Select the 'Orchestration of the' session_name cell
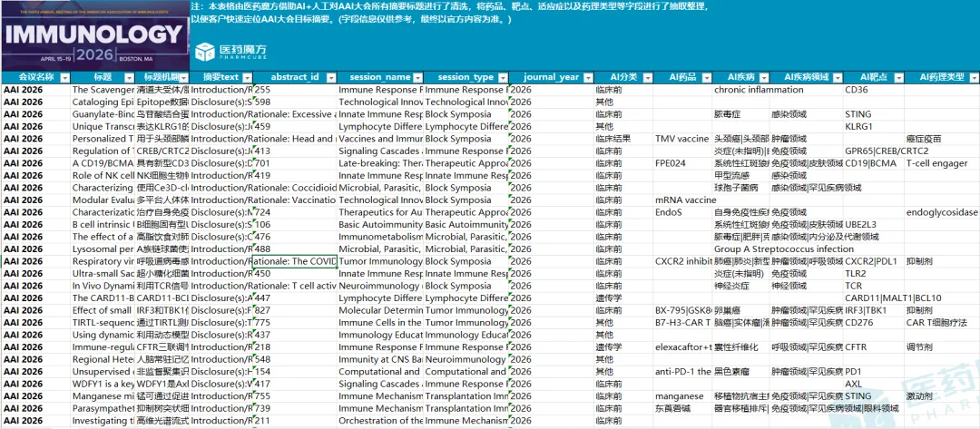Viewport: 980px width, 429px height. tap(380, 420)
